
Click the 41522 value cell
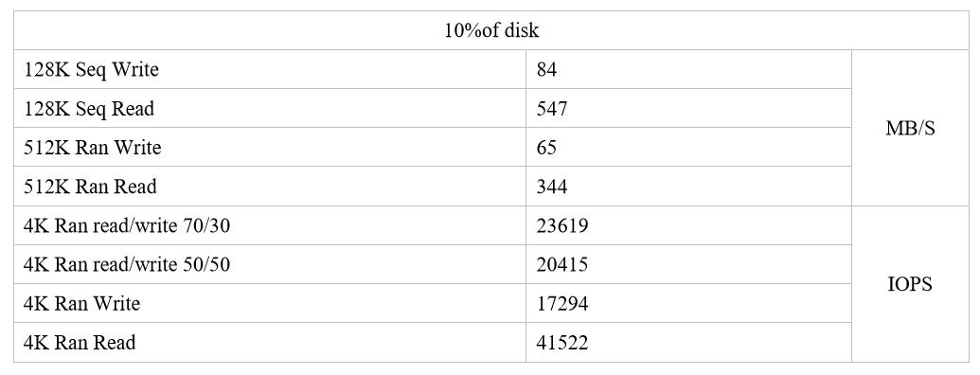coord(688,343)
